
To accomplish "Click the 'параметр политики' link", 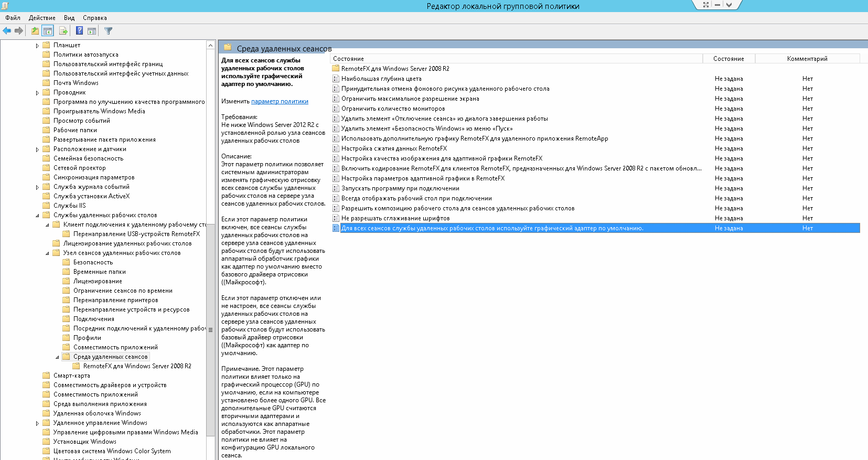I will pos(280,101).
